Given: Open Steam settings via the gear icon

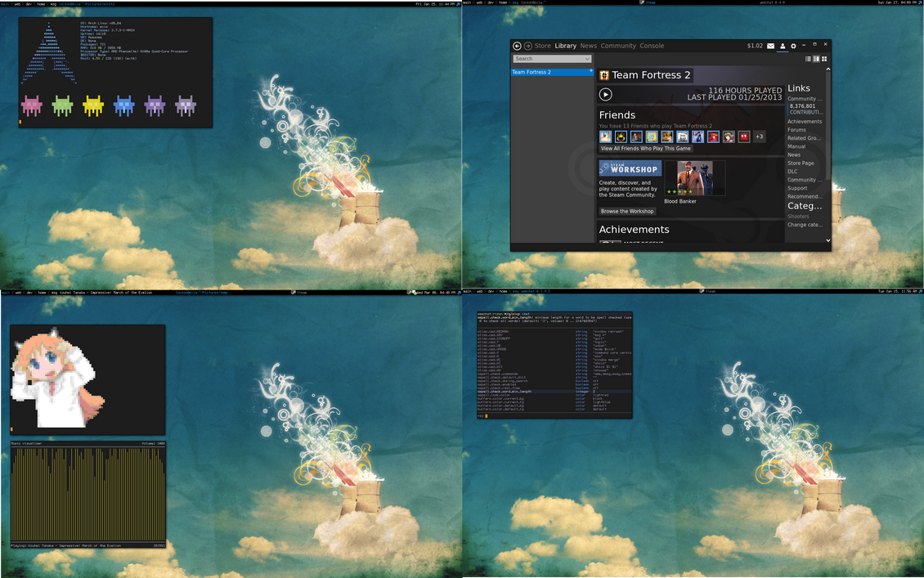Looking at the screenshot, I should (793, 46).
